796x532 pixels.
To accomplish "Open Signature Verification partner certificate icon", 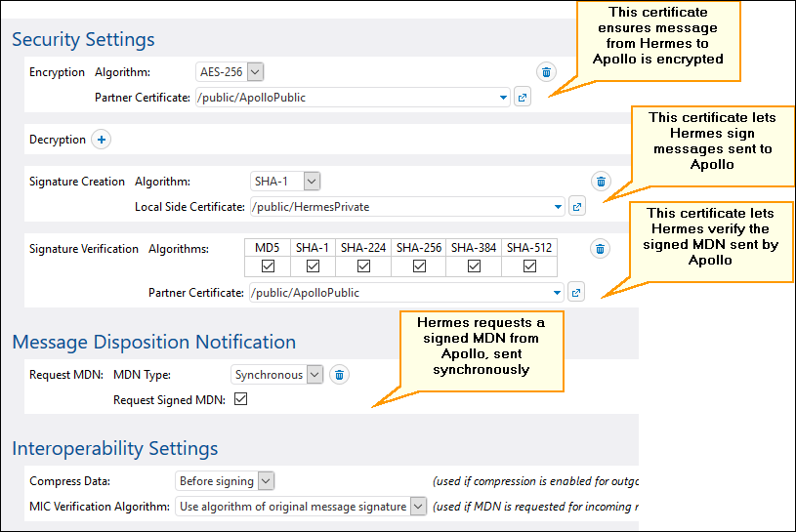I will (x=576, y=292).
